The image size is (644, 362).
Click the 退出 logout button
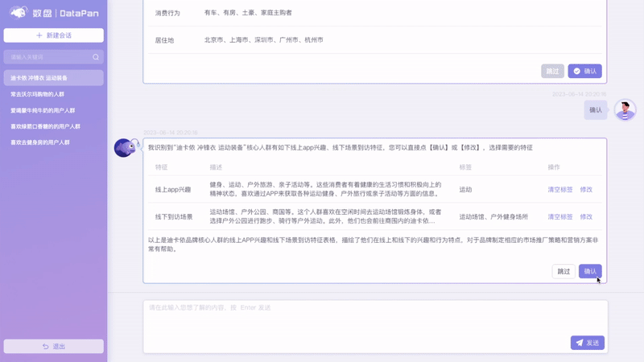(54, 347)
